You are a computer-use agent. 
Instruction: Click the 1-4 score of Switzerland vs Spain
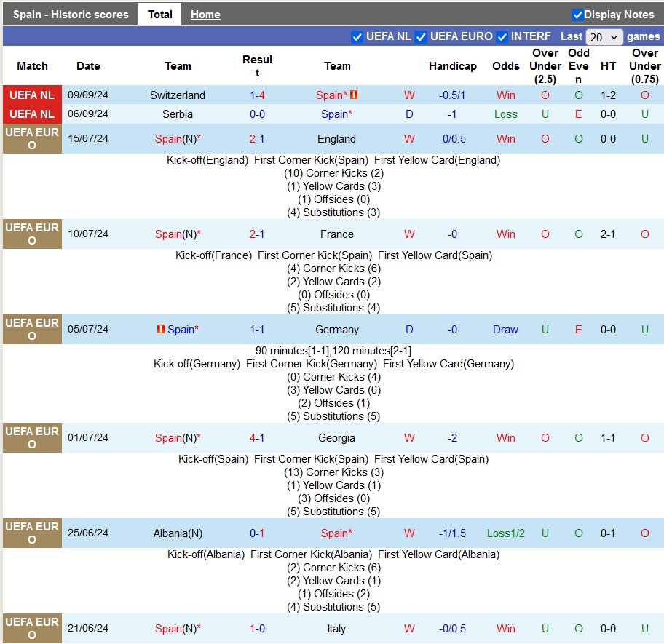257,95
